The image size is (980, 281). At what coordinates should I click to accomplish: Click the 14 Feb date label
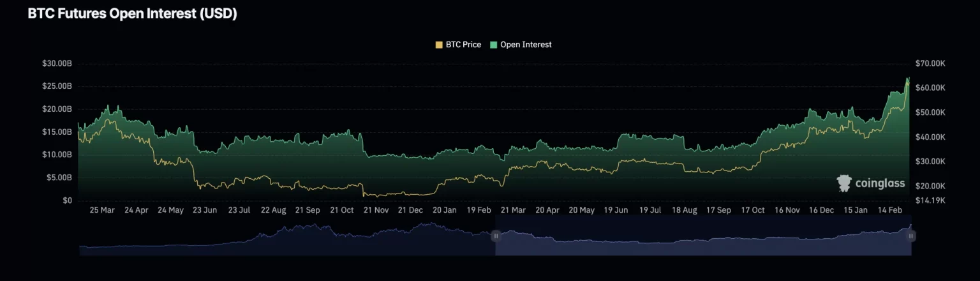(890, 210)
